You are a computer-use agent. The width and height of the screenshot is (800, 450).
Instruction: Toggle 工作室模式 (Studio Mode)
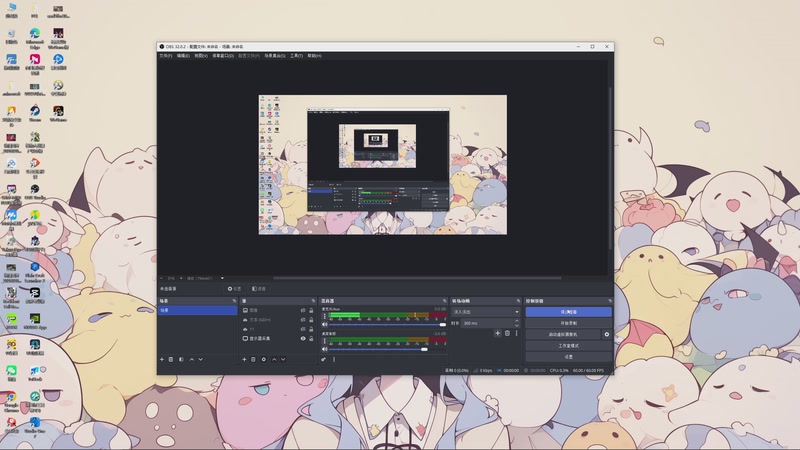pos(568,345)
